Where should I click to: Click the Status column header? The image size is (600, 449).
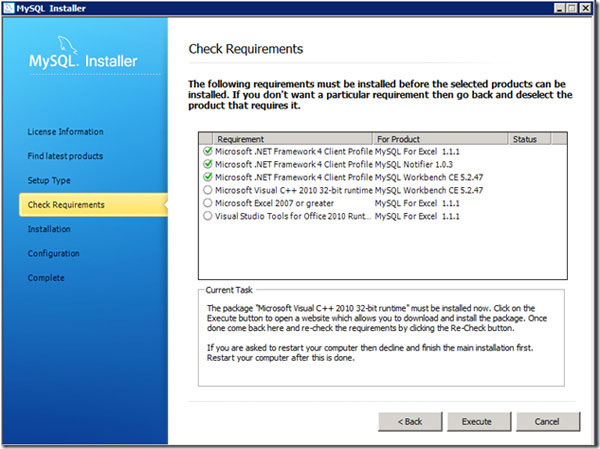[x=529, y=139]
